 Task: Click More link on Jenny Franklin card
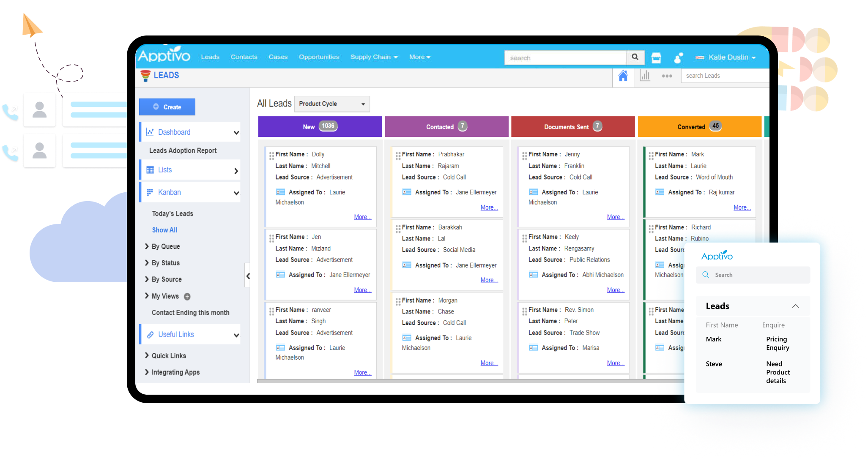615,217
